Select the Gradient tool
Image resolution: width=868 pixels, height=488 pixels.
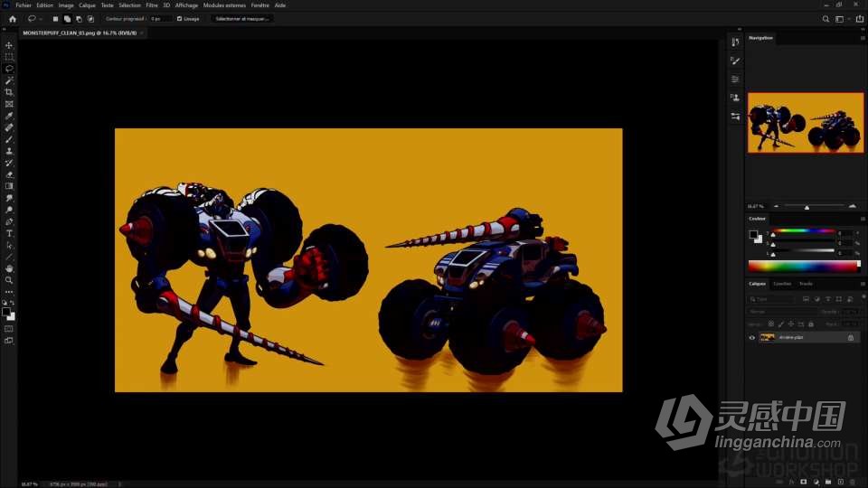(x=9, y=186)
